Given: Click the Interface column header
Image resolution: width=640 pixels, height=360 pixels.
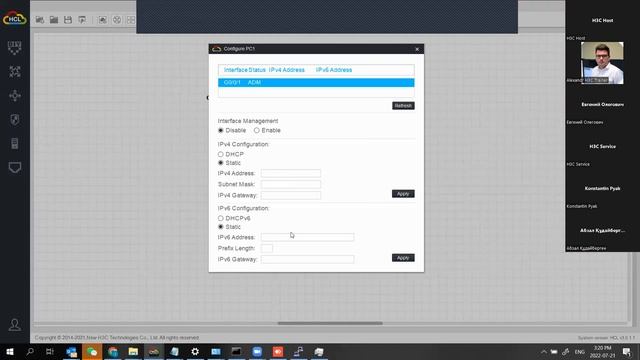Looking at the screenshot, I should [235, 70].
